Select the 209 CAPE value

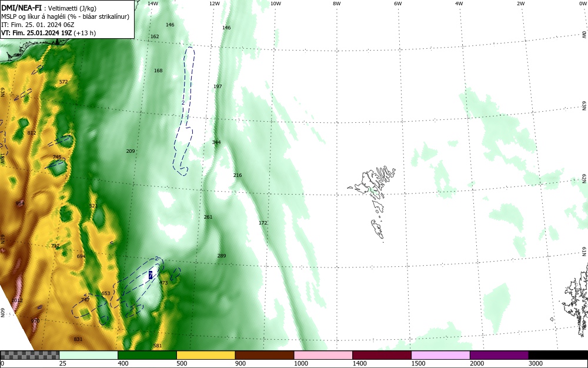pyautogui.click(x=130, y=151)
